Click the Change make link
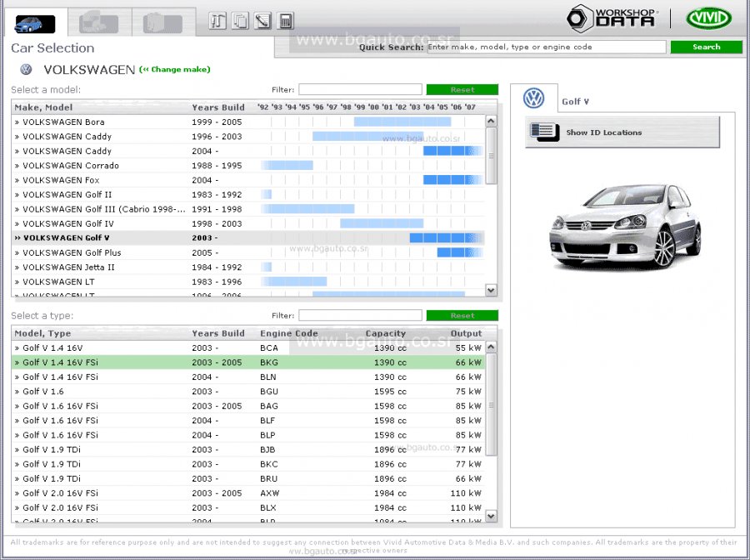This screenshot has width=750, height=560. click(x=175, y=69)
